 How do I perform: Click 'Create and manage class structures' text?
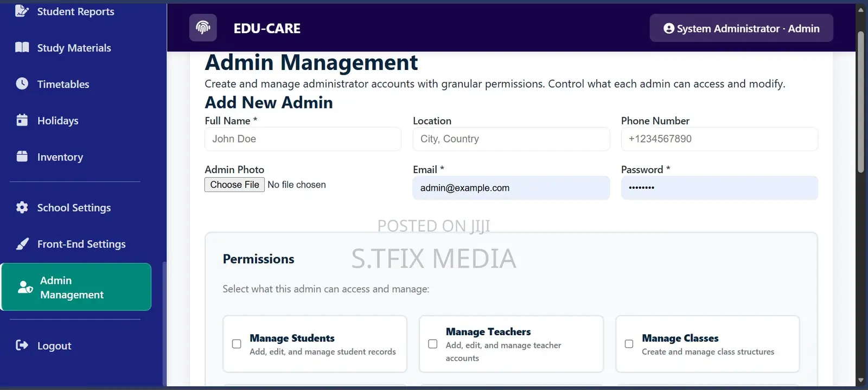pos(708,351)
